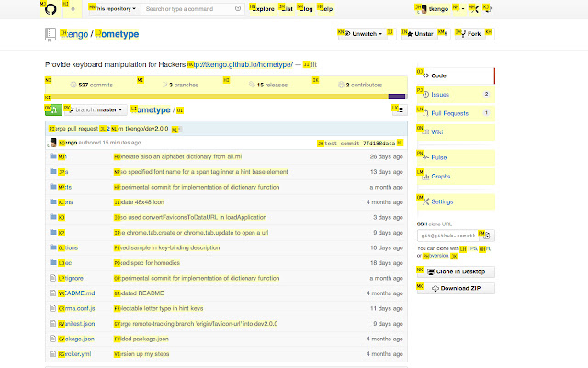Open the Pulse tab
Image resolution: width=588 pixels, height=368 pixels.
pyautogui.click(x=456, y=157)
